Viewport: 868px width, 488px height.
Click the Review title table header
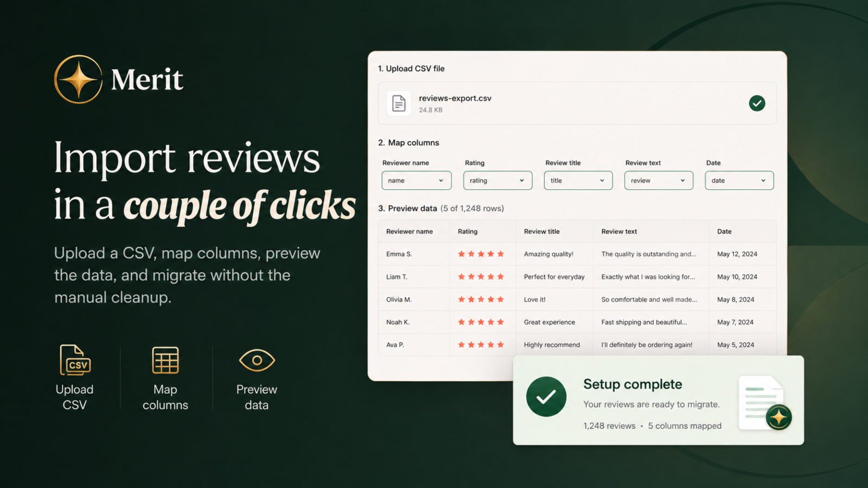click(541, 232)
